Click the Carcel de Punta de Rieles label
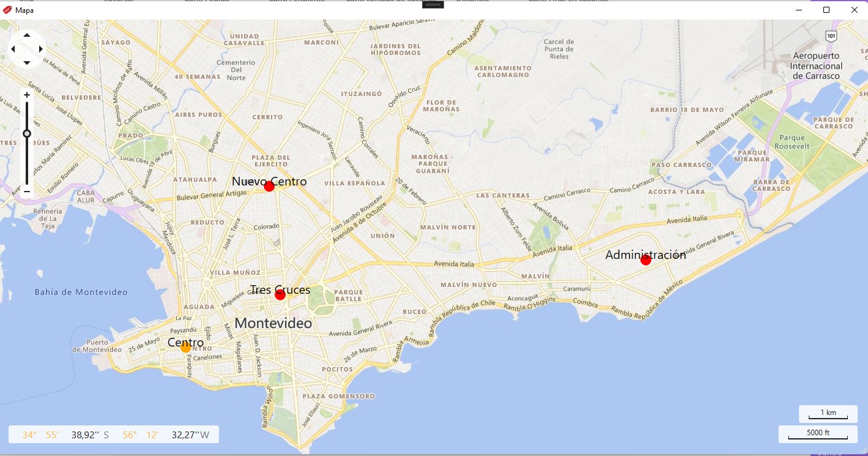The width and height of the screenshot is (868, 456). pyautogui.click(x=559, y=49)
